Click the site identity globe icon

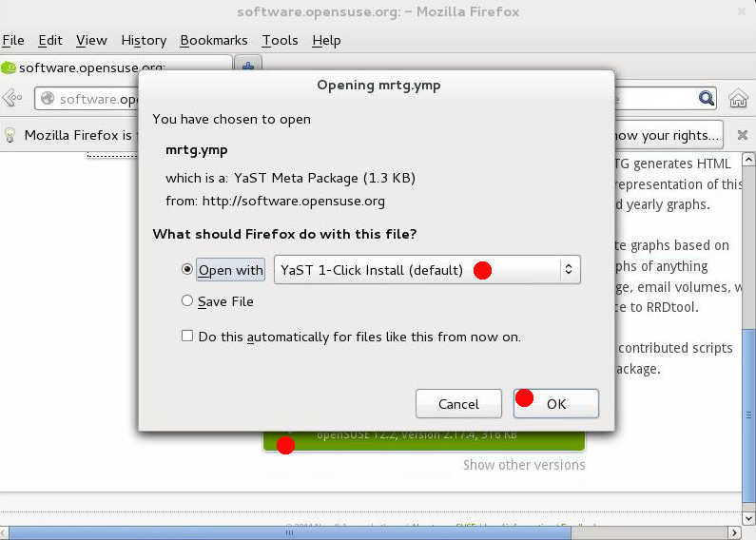click(x=48, y=98)
